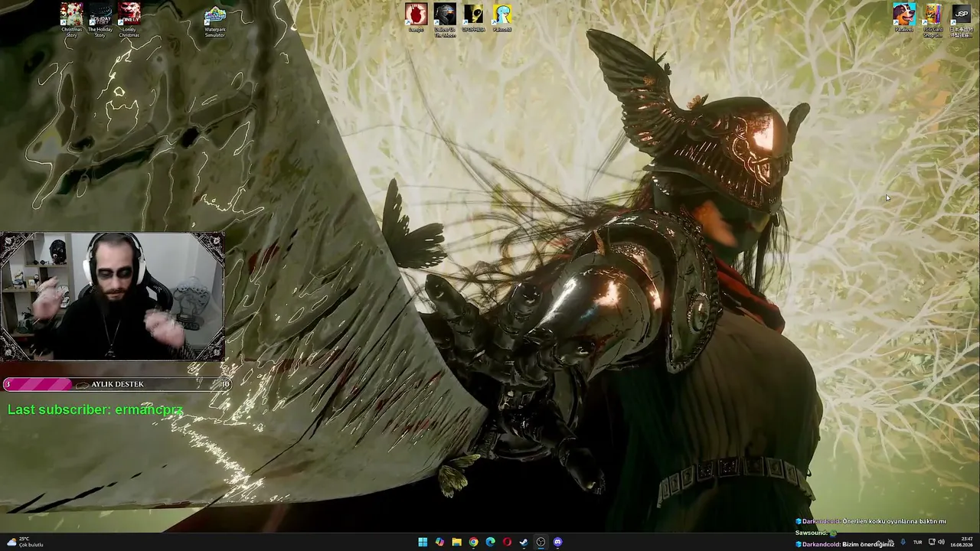
Task: Open The Holiday Story desktop shortcut
Action: click(x=100, y=20)
